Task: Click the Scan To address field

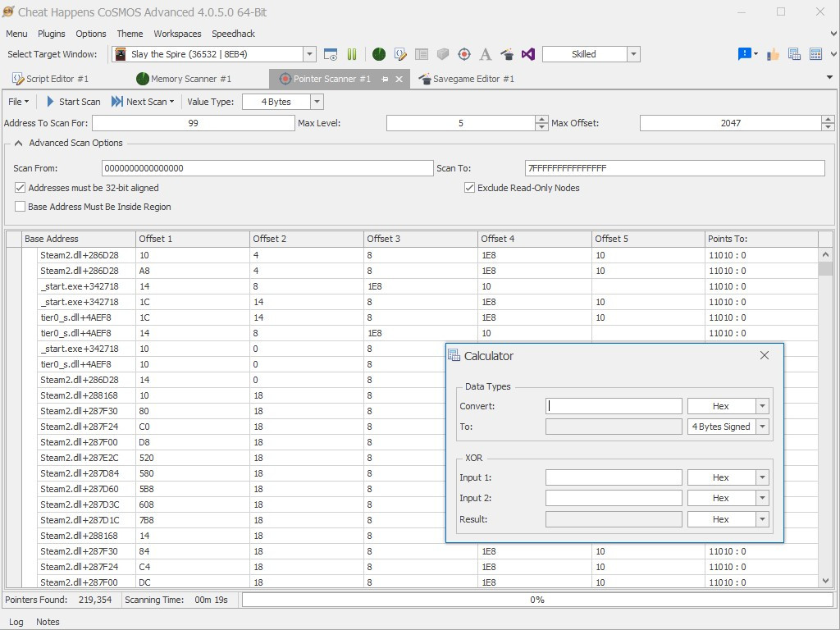Action: click(675, 168)
